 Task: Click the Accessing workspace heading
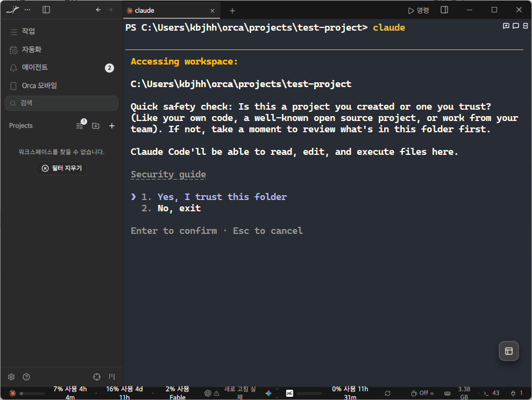pos(184,61)
